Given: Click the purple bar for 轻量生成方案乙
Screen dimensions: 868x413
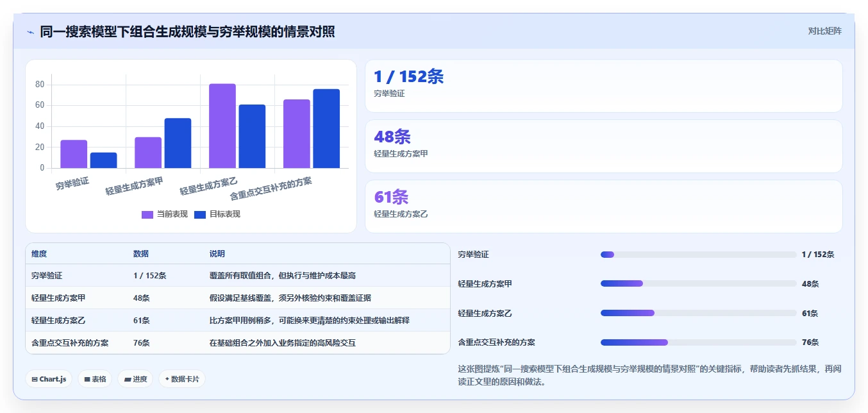Looking at the screenshot, I should coord(222,126).
